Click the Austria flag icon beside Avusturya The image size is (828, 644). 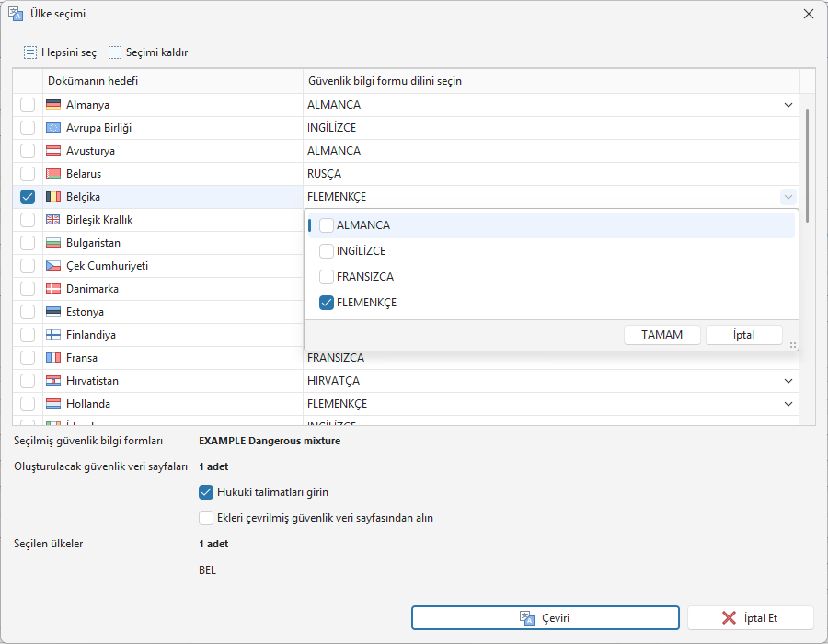point(53,151)
